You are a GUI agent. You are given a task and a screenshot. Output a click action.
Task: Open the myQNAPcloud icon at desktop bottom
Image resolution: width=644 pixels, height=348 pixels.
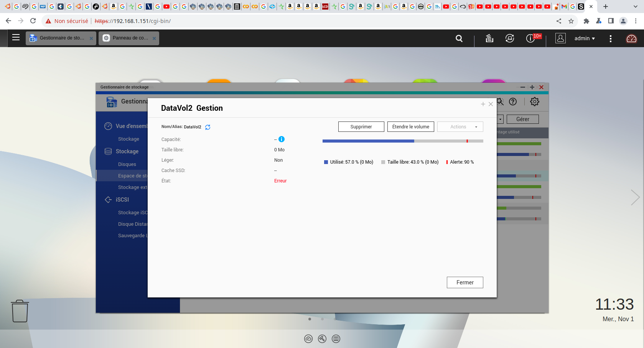pos(308,339)
